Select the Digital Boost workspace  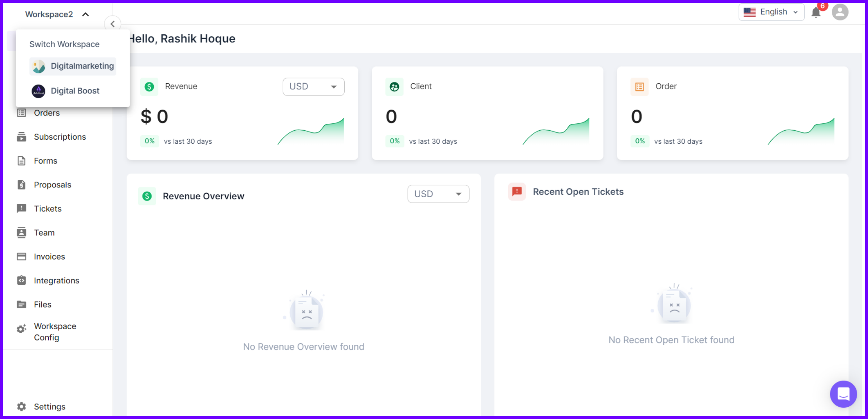(x=75, y=90)
